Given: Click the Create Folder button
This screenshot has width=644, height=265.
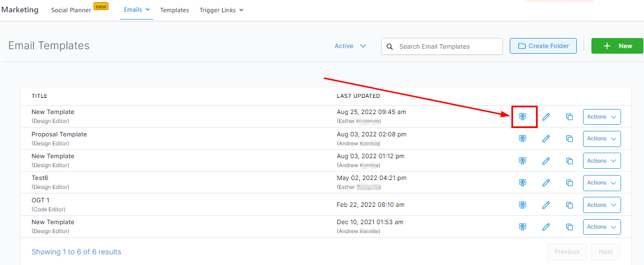Looking at the screenshot, I should (543, 46).
